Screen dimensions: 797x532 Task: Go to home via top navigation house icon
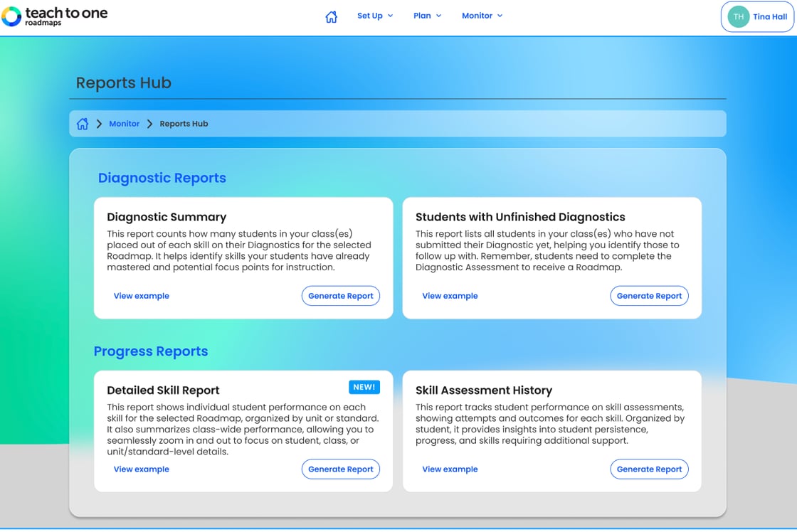point(331,17)
